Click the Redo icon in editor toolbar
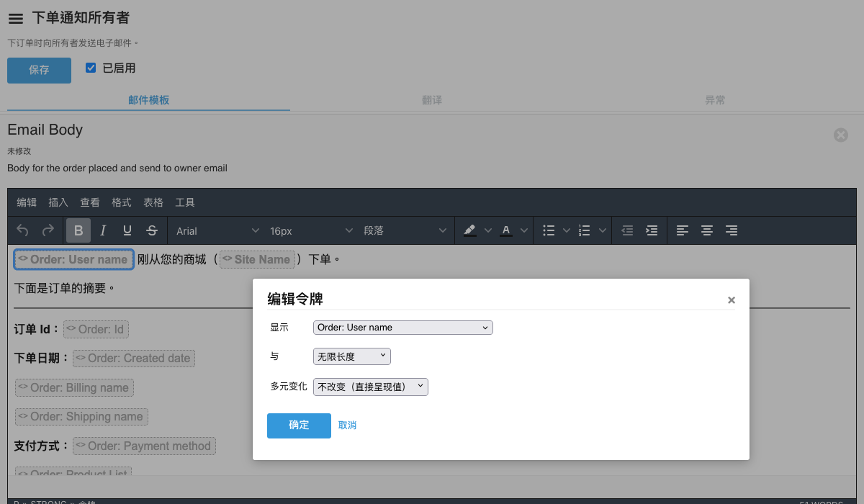Image resolution: width=864 pixels, height=504 pixels. coord(48,230)
